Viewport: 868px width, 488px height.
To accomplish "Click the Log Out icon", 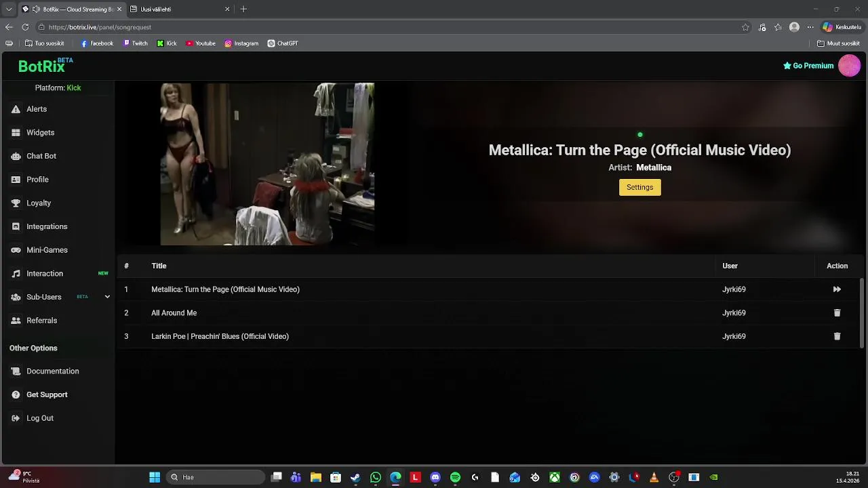I will (16, 418).
